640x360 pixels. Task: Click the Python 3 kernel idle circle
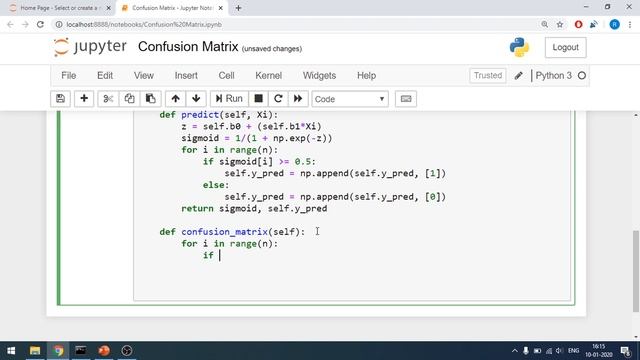tap(582, 76)
